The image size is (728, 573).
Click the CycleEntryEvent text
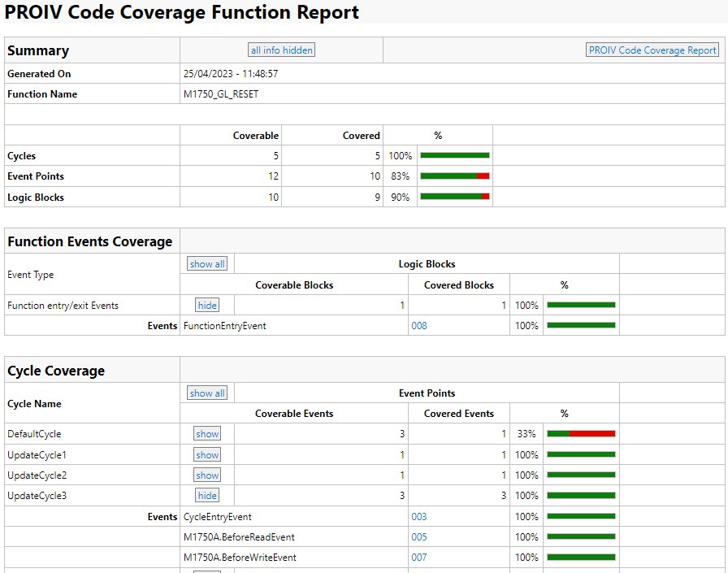(217, 517)
